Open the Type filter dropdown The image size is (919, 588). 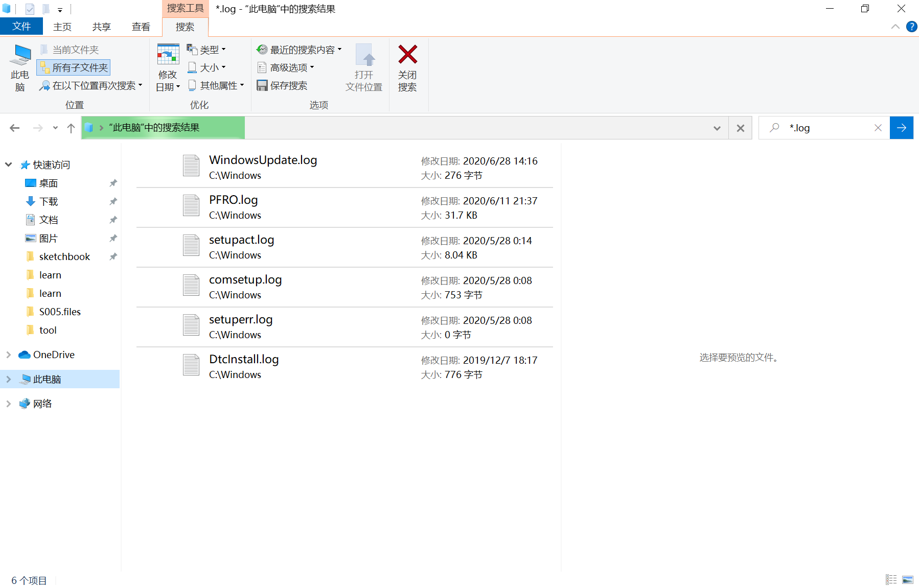click(x=206, y=50)
